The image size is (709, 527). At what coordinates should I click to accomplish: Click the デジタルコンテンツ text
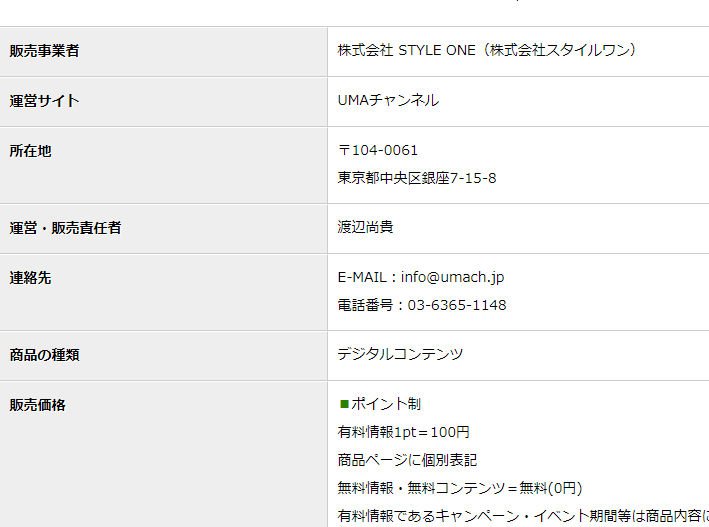click(400, 354)
